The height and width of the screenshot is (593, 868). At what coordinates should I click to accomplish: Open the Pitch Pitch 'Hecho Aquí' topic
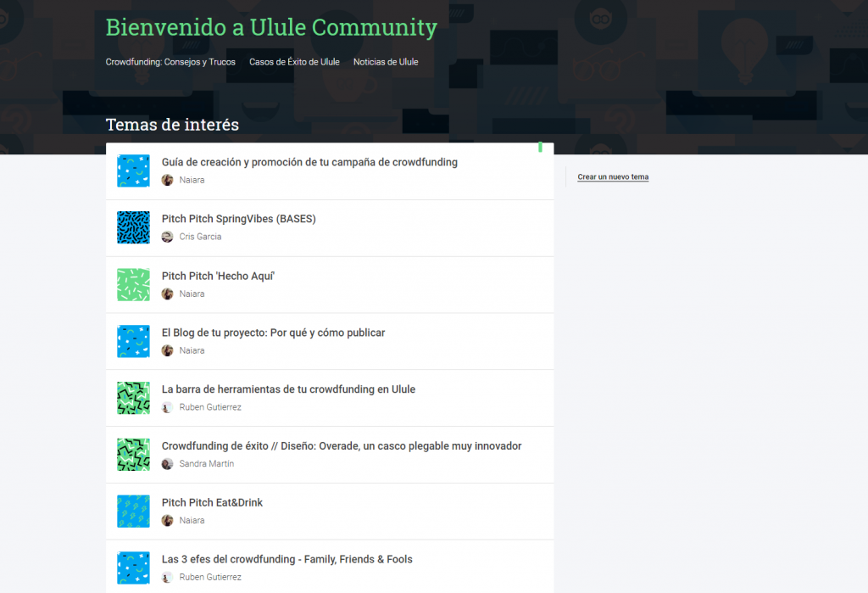pos(218,276)
